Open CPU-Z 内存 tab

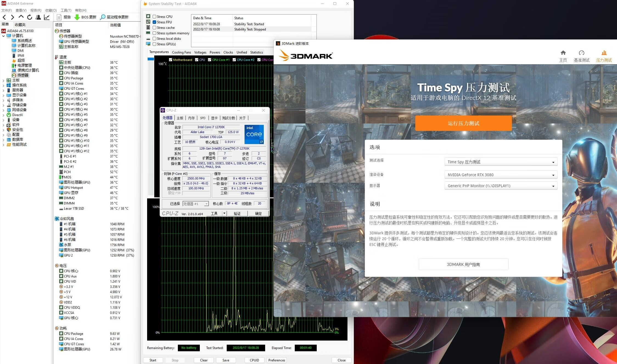tap(191, 118)
